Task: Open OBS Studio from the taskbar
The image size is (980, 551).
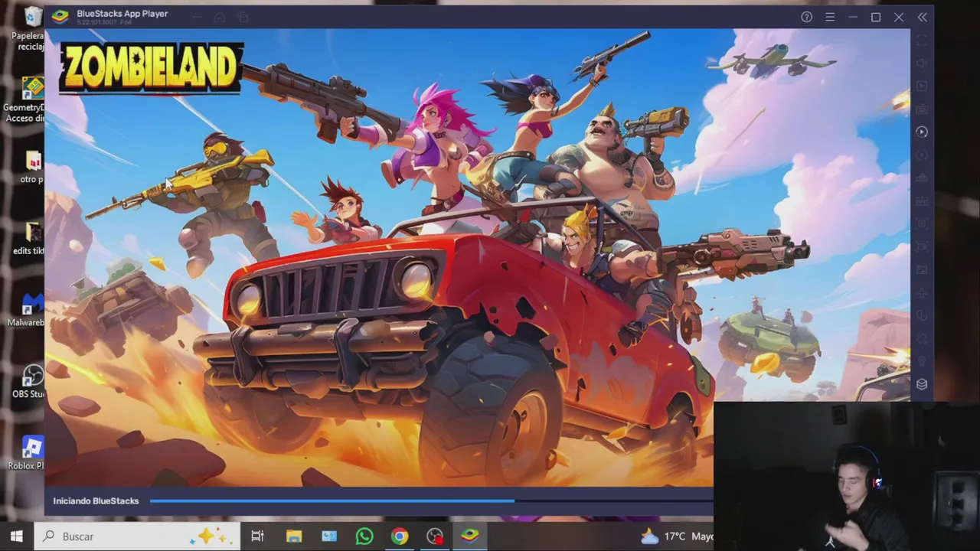Action: (435, 536)
